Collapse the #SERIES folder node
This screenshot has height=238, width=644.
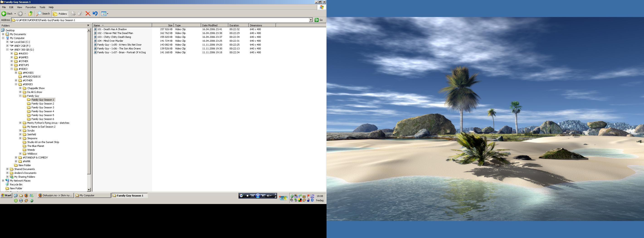pos(16,84)
